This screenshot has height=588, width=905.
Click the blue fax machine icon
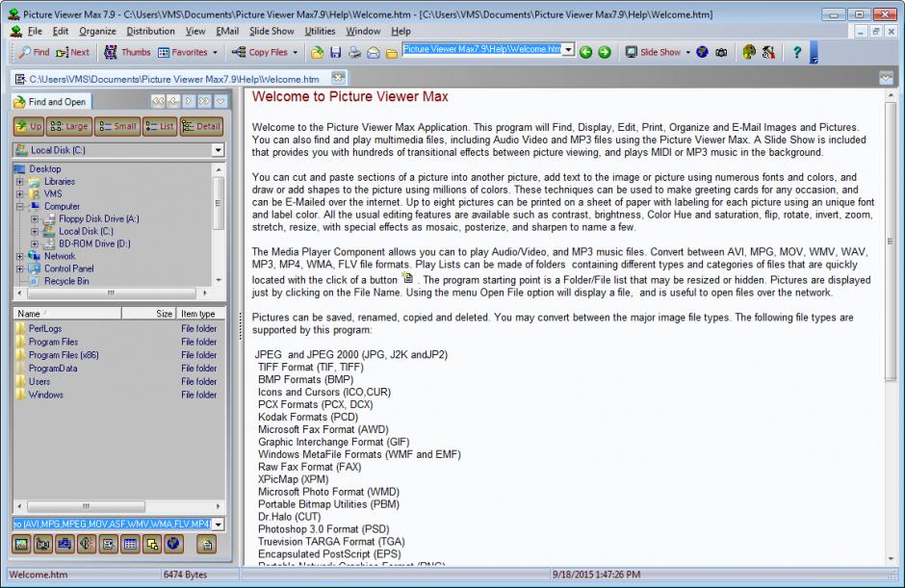[x=65, y=544]
